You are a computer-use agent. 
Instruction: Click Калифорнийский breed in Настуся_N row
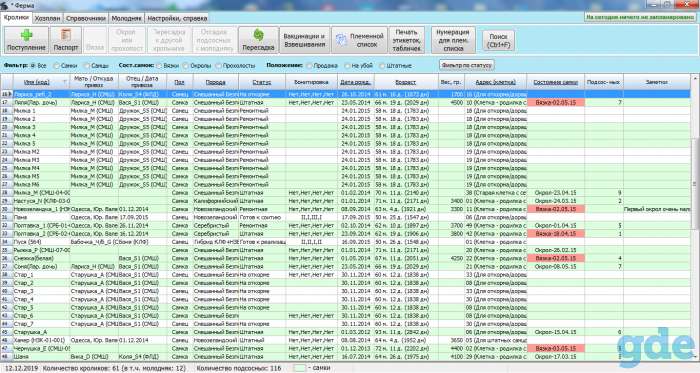[216, 201]
